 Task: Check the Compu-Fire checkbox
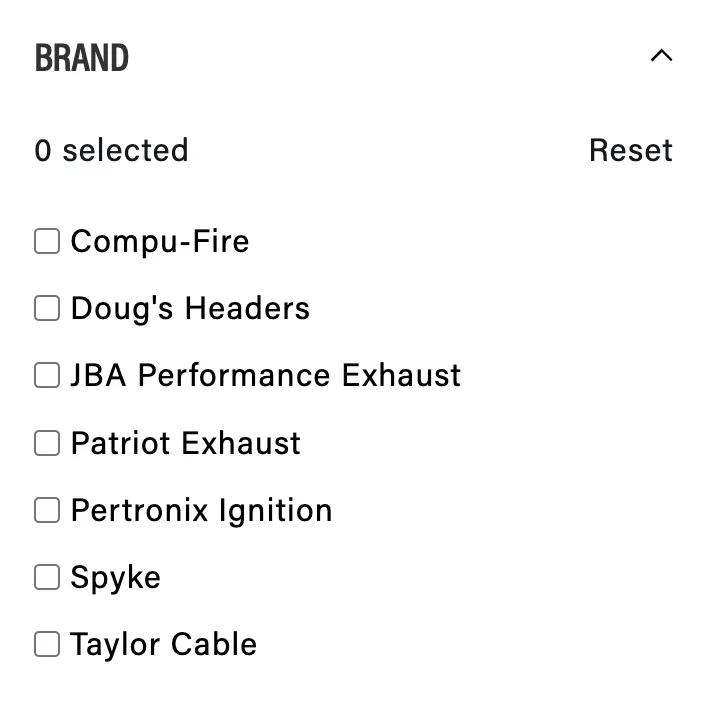47,241
